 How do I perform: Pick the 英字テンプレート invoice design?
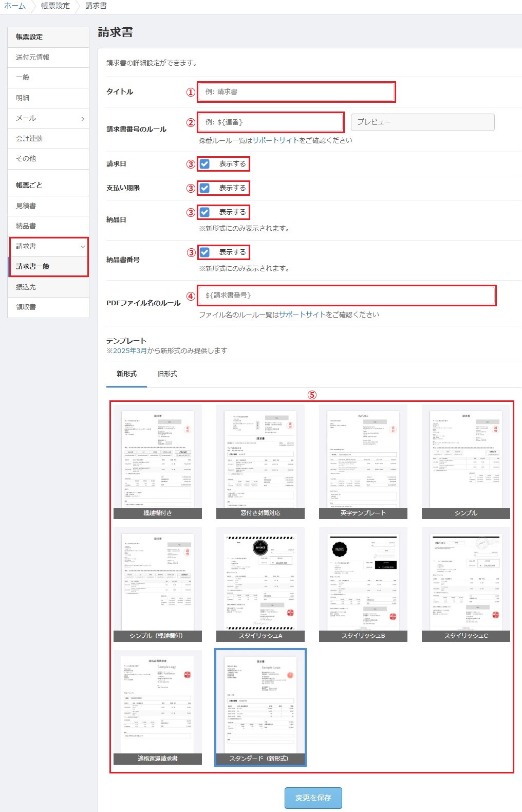363,460
